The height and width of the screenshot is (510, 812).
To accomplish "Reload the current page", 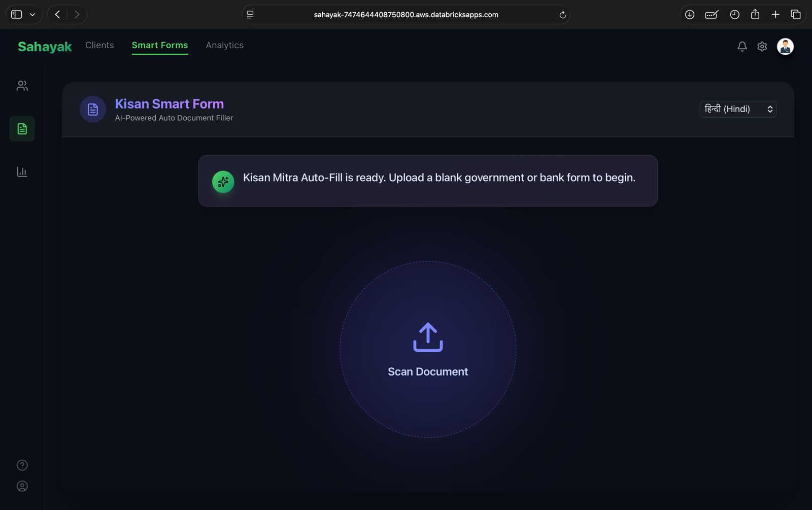I will point(562,15).
